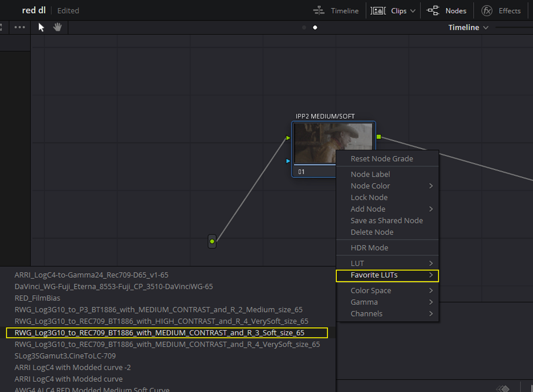
Task: Apply the MEDIUM_CONTRAST R_4_VerySoft LUT
Action: coord(167,344)
